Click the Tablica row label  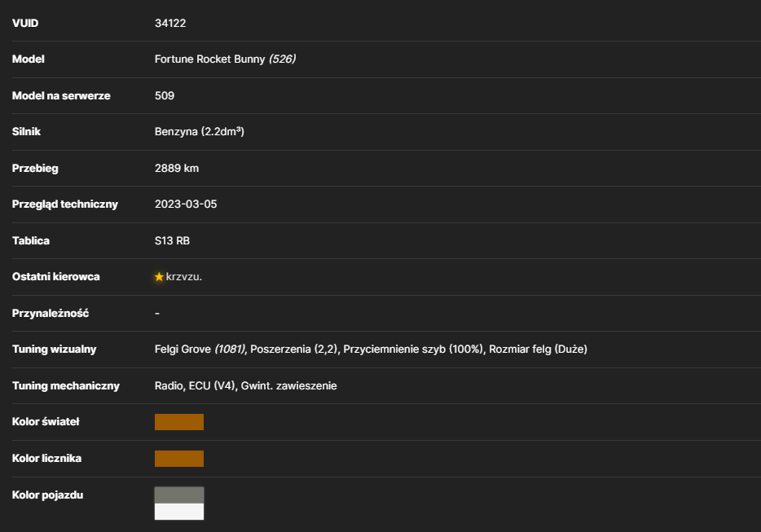point(31,241)
